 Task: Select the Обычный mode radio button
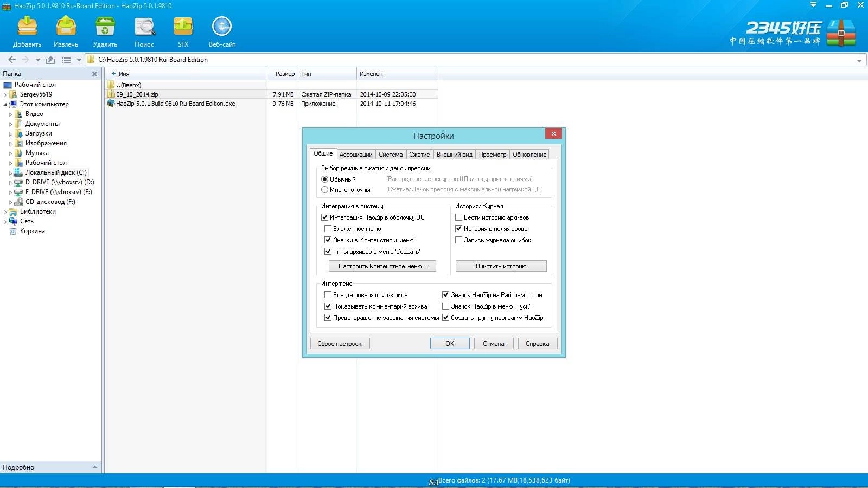click(x=324, y=179)
